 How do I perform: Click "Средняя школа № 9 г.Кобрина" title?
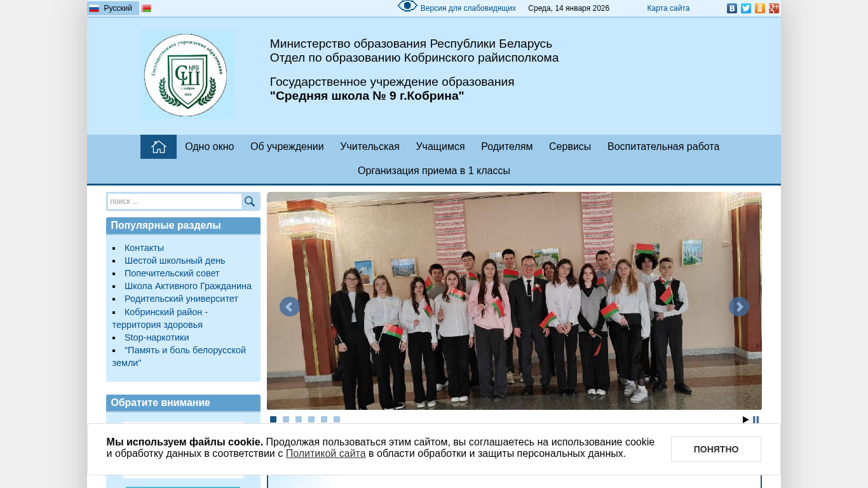pyautogui.click(x=367, y=96)
